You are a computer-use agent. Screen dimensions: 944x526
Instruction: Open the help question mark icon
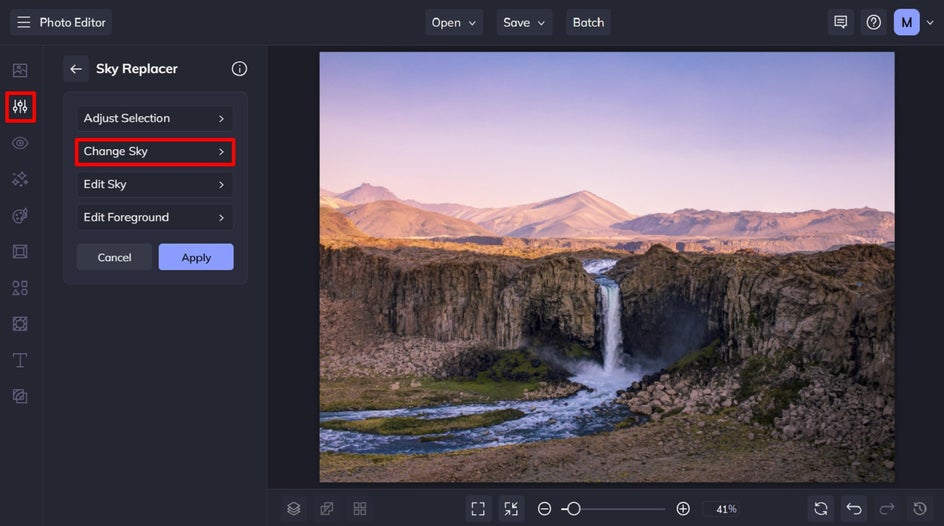873,22
